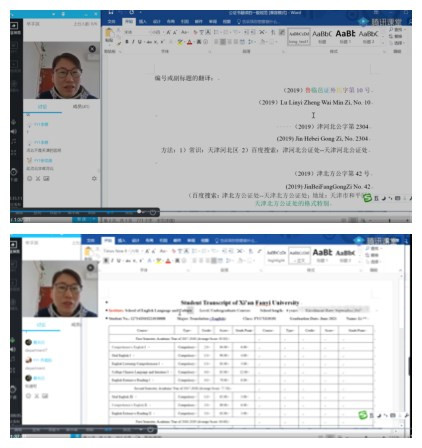Apply the large bold AaBb style in the bottom ribbon
Image resolution: width=422 pixels, height=448 pixels.
[322, 253]
